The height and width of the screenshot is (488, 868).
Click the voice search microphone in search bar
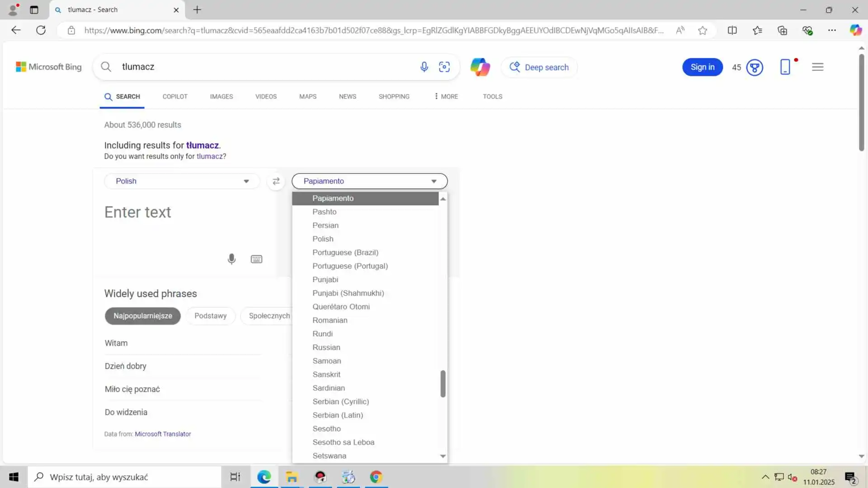coord(424,67)
